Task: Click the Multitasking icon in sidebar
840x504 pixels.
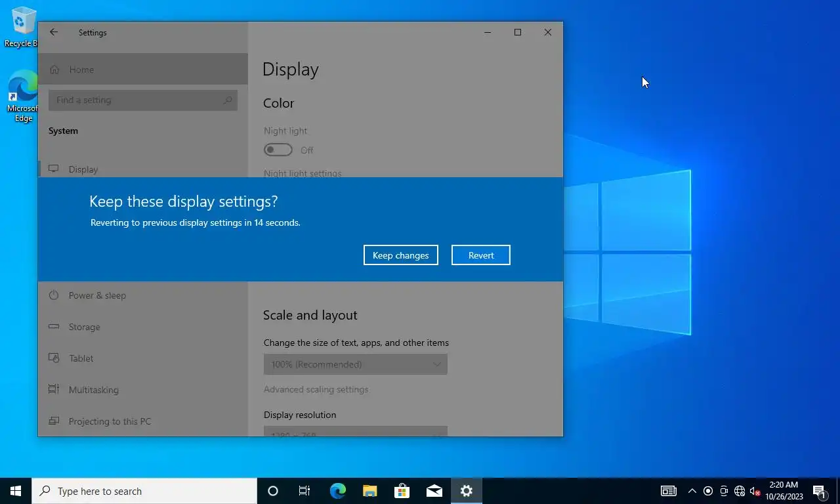Action: point(54,390)
